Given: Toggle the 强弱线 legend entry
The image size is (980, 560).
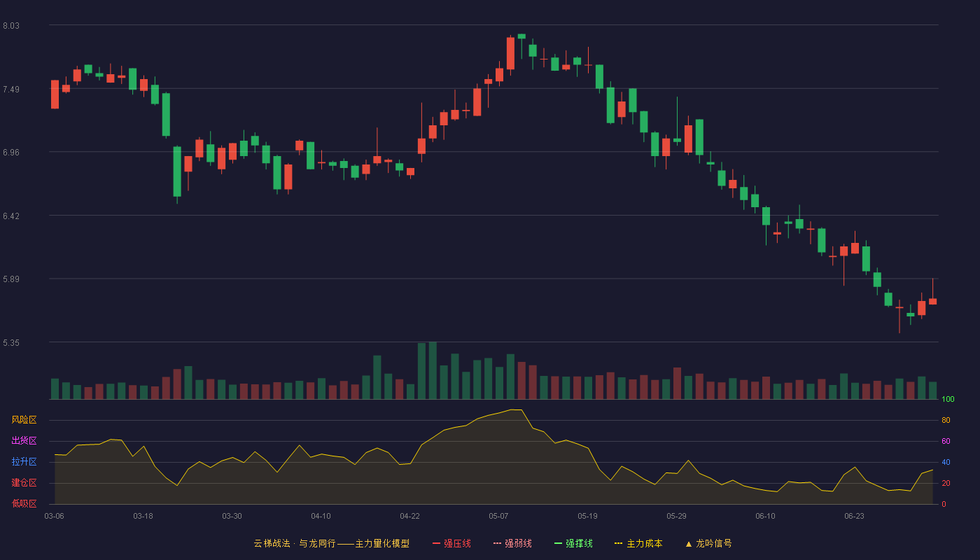Looking at the screenshot, I should [x=512, y=543].
